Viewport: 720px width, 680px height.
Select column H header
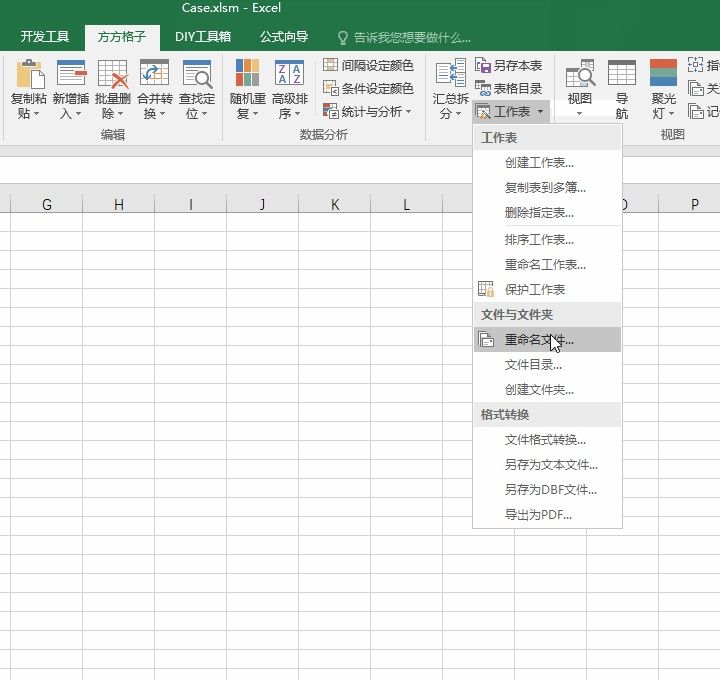click(x=118, y=204)
